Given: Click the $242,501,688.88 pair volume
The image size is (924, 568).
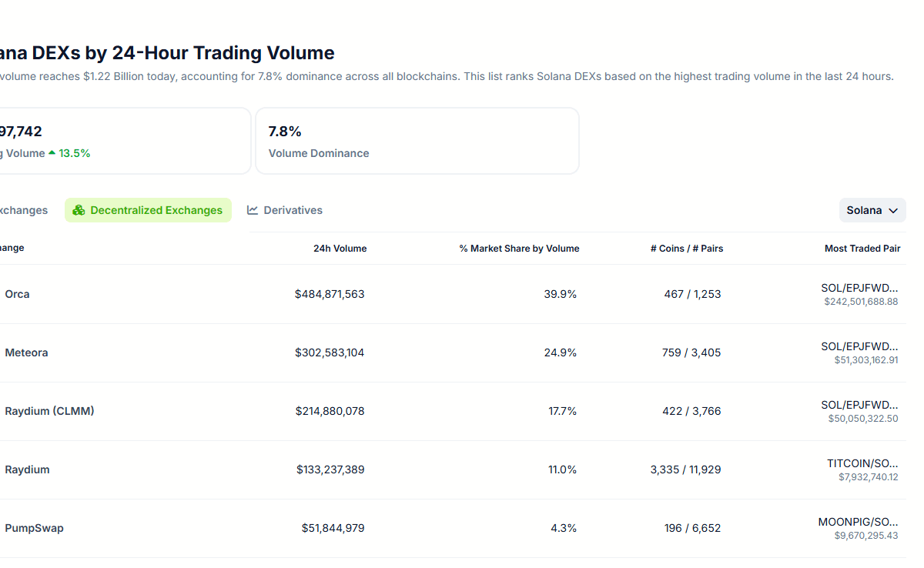Looking at the screenshot, I should pos(861,302).
